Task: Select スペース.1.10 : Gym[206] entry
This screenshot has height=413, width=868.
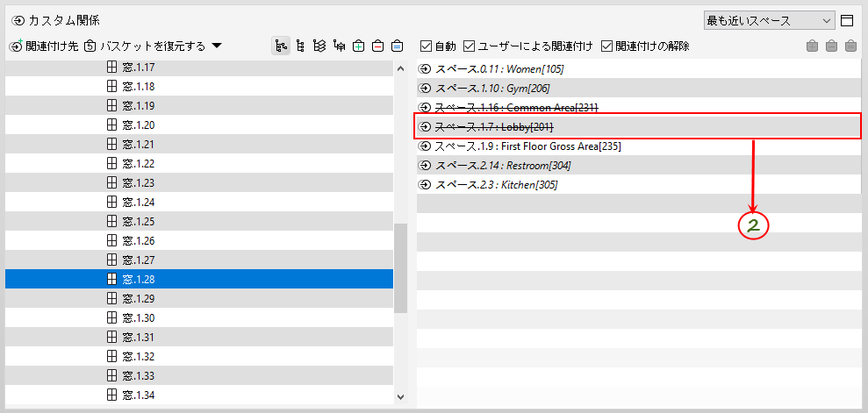Action: [x=639, y=89]
